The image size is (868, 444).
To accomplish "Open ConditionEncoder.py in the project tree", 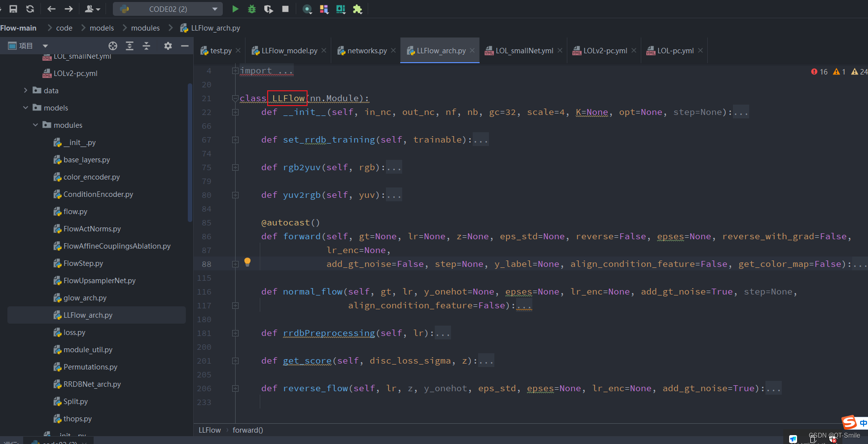I will click(x=98, y=194).
